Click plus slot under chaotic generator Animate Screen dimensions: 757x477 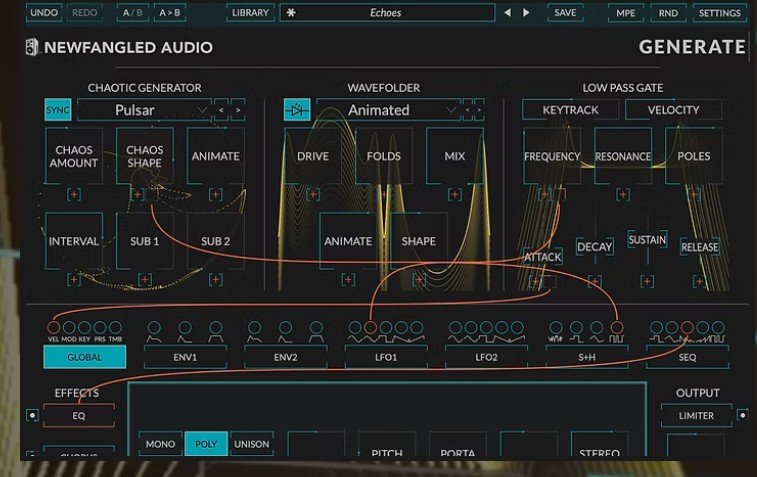[215, 195]
